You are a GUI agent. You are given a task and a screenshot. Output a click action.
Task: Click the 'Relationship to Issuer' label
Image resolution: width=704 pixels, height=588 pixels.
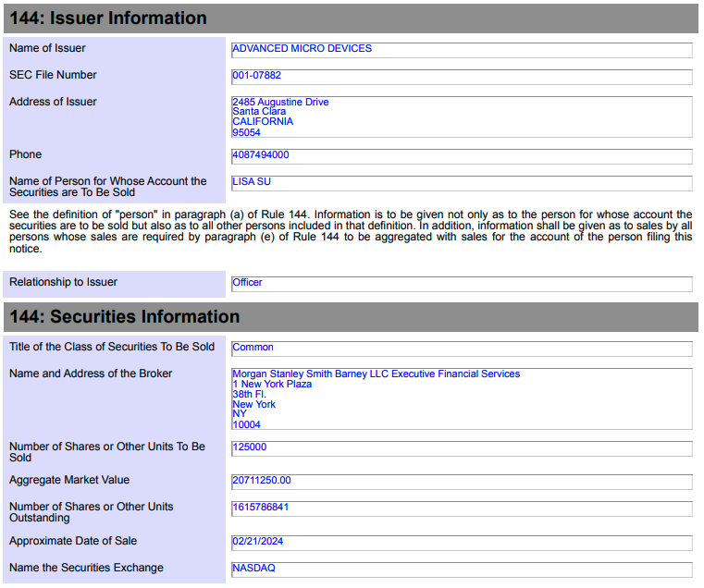(63, 282)
